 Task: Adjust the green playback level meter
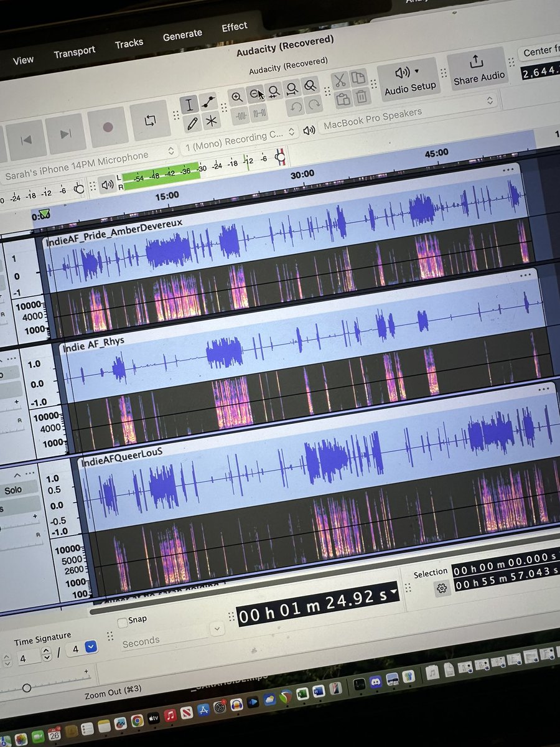click(161, 176)
